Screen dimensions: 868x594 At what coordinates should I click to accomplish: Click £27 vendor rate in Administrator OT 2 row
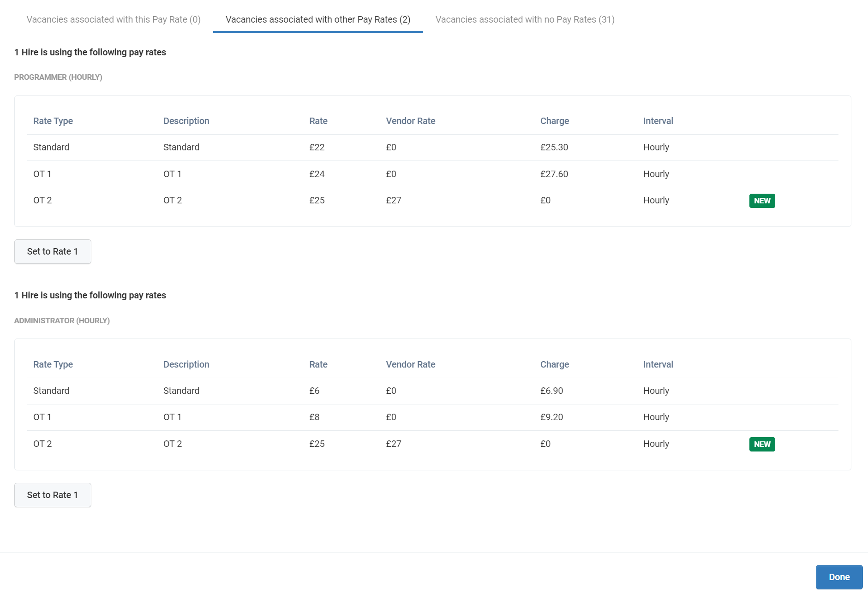point(394,444)
